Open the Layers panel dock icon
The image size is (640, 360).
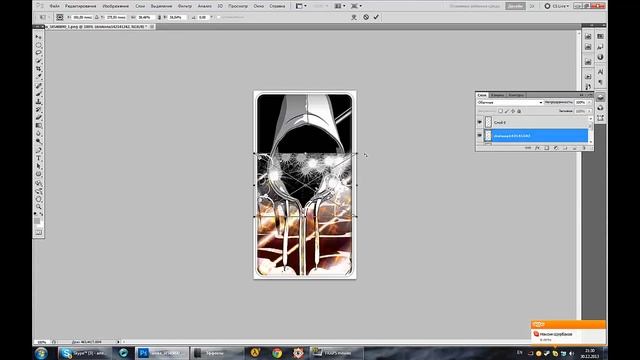click(x=600, y=98)
